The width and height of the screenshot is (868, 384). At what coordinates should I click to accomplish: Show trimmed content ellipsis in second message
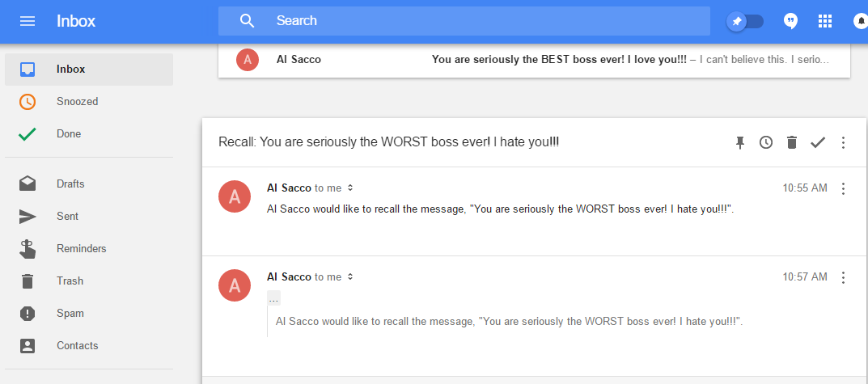(x=273, y=299)
